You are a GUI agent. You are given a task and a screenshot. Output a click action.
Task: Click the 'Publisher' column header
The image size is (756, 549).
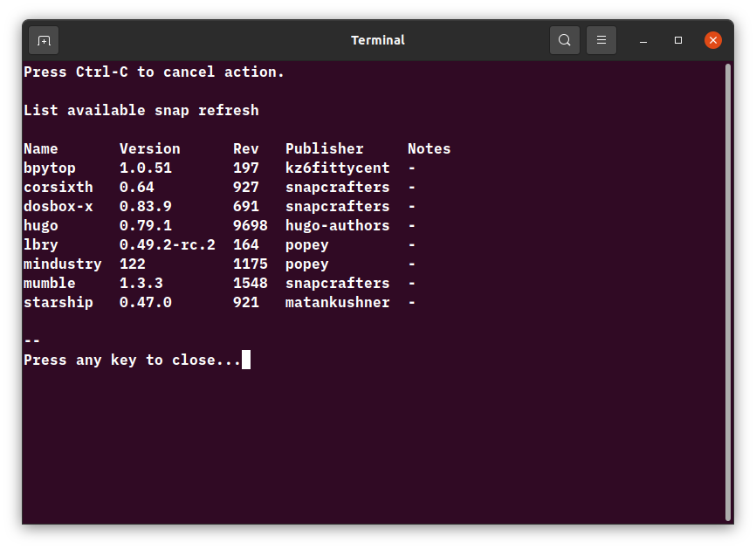(x=325, y=148)
